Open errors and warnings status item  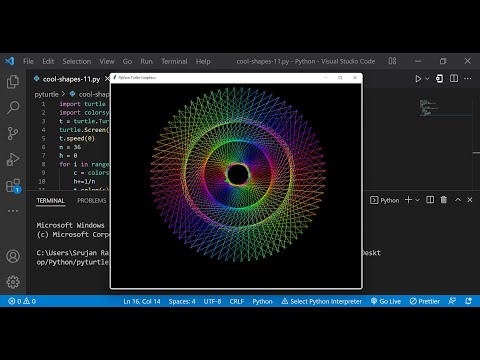(22, 301)
